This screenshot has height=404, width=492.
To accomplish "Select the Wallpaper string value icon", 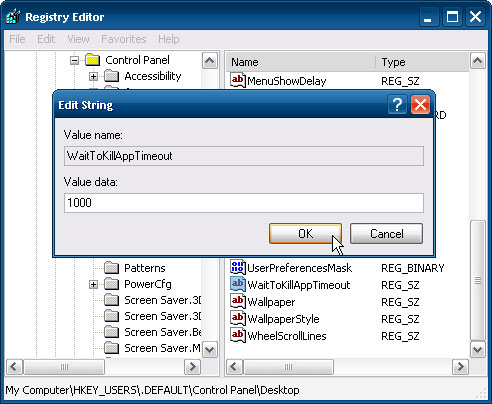I will pyautogui.click(x=238, y=302).
